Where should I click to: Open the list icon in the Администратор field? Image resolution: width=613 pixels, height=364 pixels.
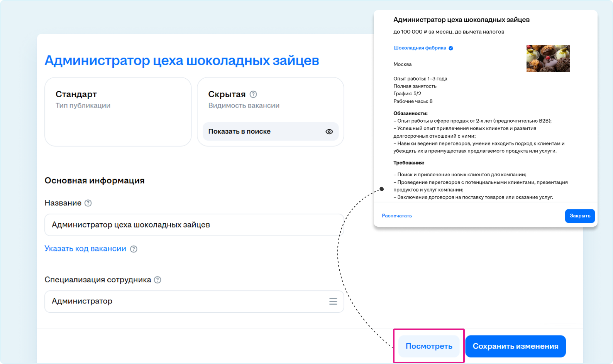[x=333, y=302]
